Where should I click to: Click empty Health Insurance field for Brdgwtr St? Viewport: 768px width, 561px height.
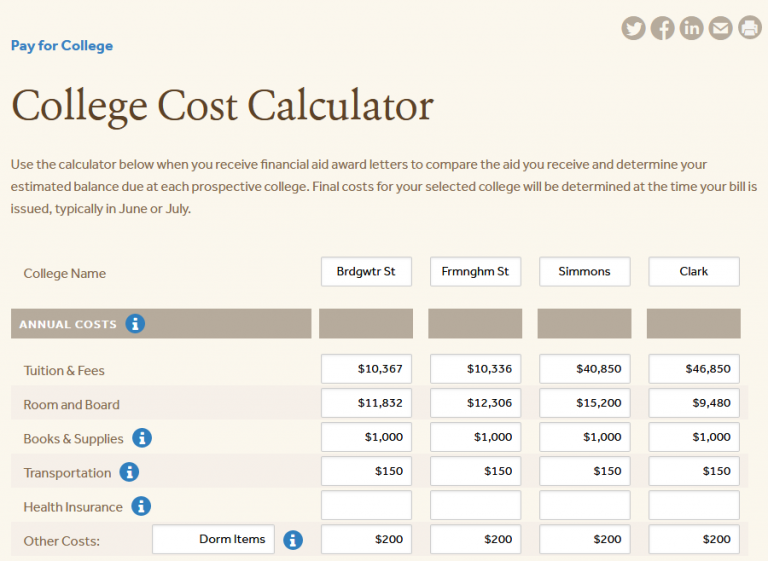pos(366,505)
